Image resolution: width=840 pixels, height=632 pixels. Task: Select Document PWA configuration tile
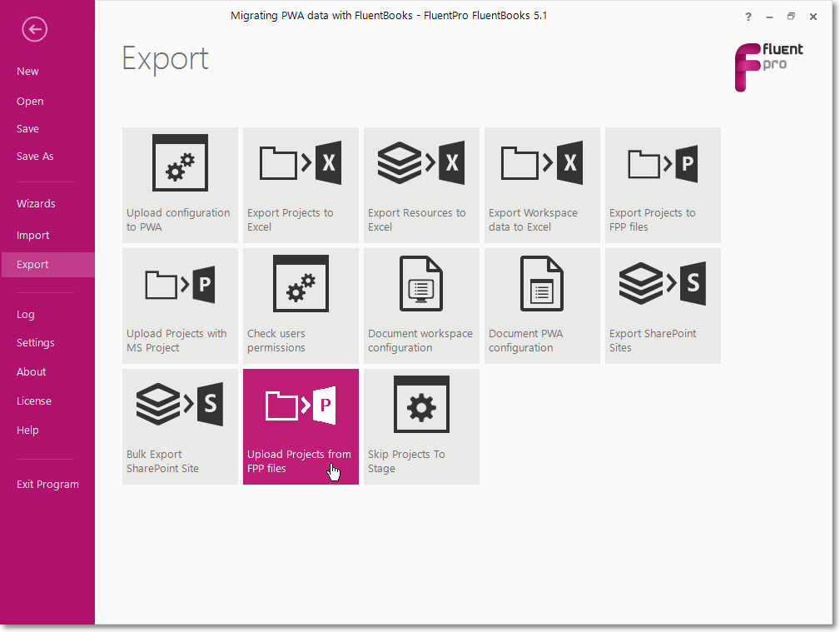tap(542, 306)
